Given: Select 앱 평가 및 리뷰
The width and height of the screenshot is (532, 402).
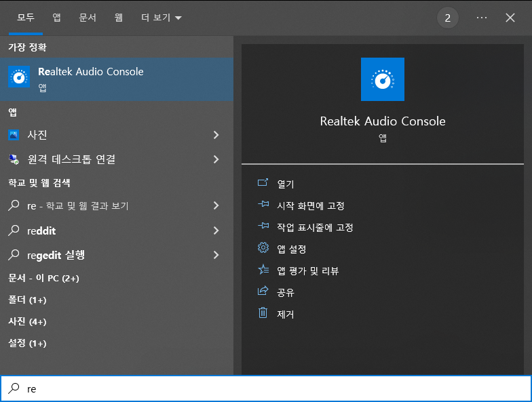Looking at the screenshot, I should [308, 271].
